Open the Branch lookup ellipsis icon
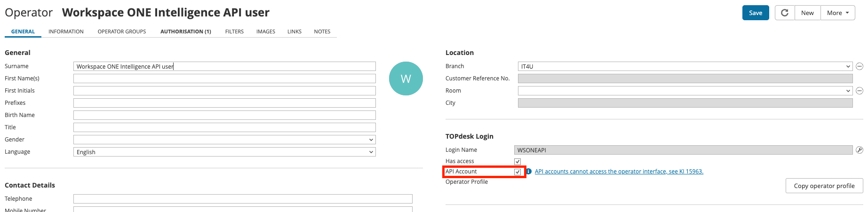Image resolution: width=868 pixels, height=212 pixels. pyautogui.click(x=859, y=66)
